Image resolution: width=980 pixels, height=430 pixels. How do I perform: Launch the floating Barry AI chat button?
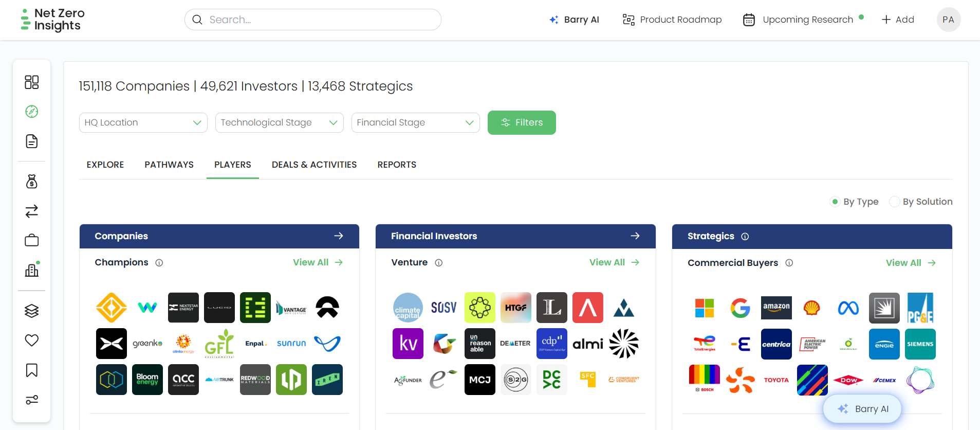[862, 409]
